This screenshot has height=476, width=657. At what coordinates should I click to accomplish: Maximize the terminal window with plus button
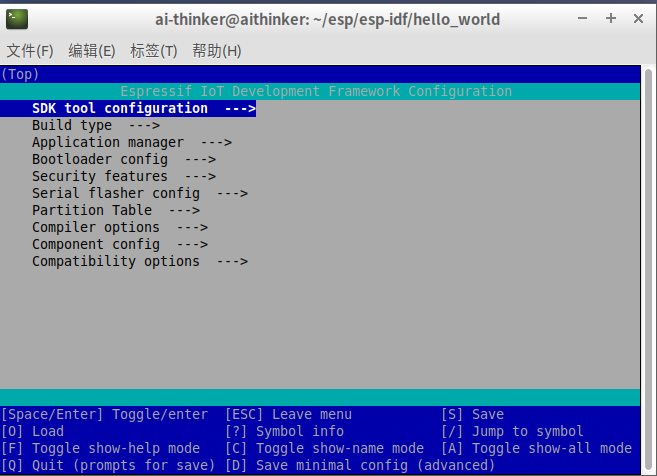(x=611, y=18)
